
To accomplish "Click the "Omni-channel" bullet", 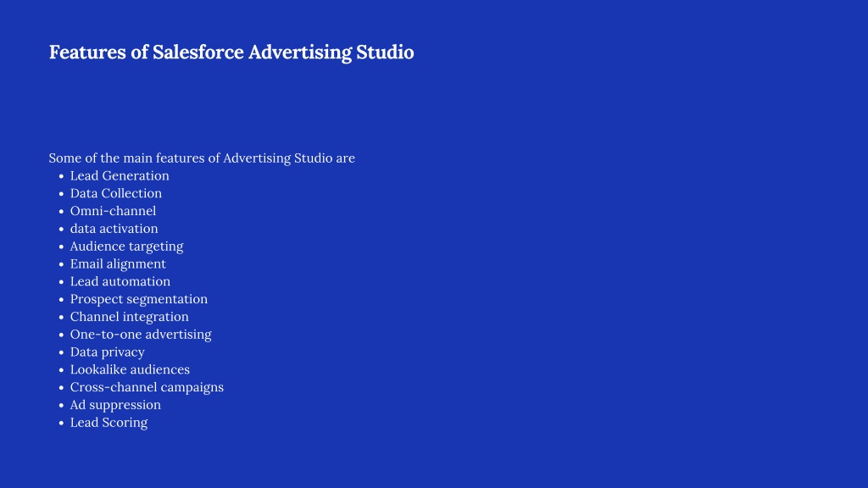I will click(113, 211).
